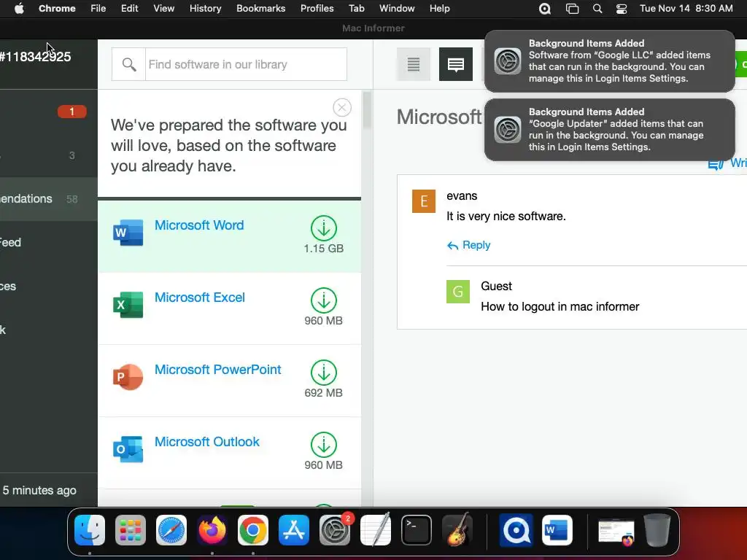This screenshot has width=747, height=560.
Task: Download Microsoft Word via green arrow icon
Action: [324, 228]
